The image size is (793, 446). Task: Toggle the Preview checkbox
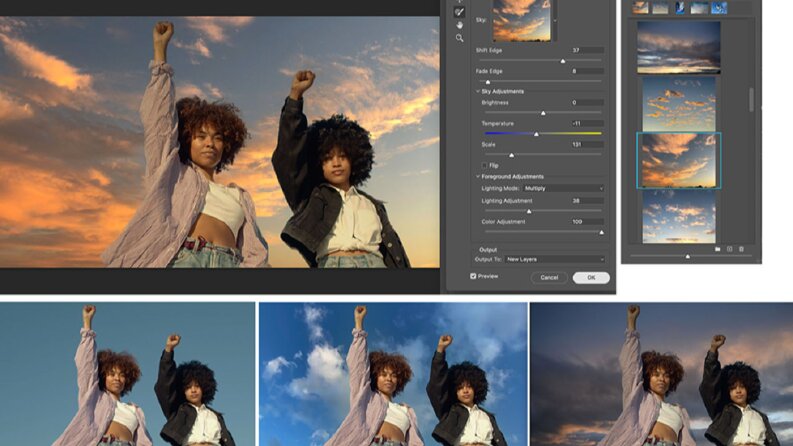coord(473,276)
